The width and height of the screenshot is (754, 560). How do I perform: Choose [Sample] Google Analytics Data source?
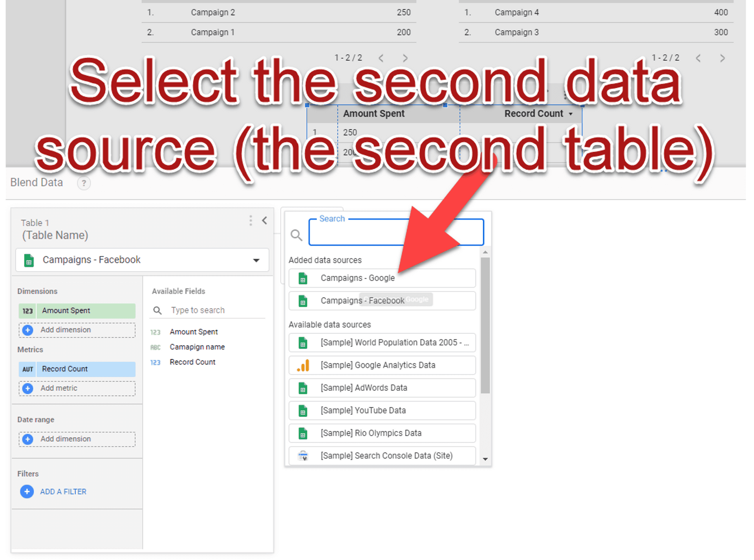pos(382,365)
